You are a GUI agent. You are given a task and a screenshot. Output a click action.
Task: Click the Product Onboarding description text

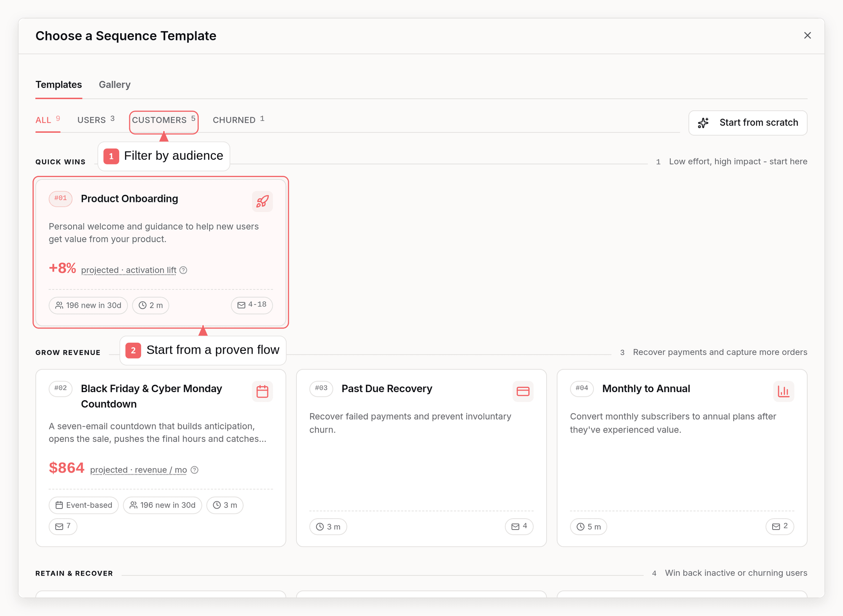(x=154, y=233)
